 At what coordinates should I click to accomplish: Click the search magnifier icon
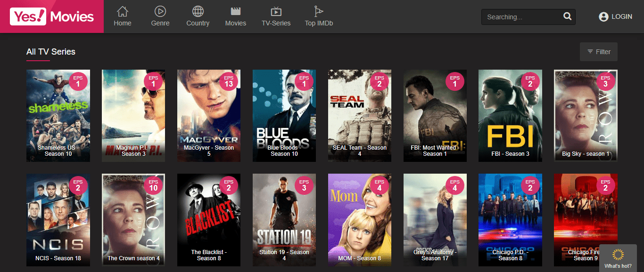click(567, 17)
